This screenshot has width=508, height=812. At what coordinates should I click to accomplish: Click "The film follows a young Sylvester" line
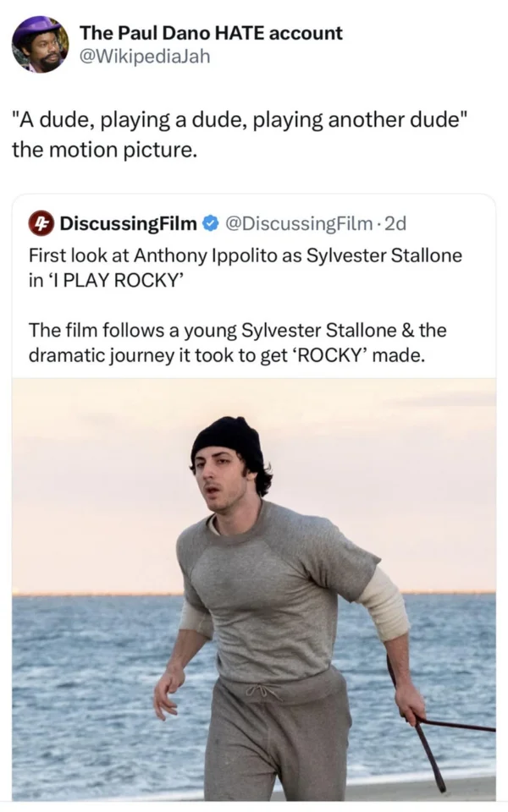pos(237,329)
